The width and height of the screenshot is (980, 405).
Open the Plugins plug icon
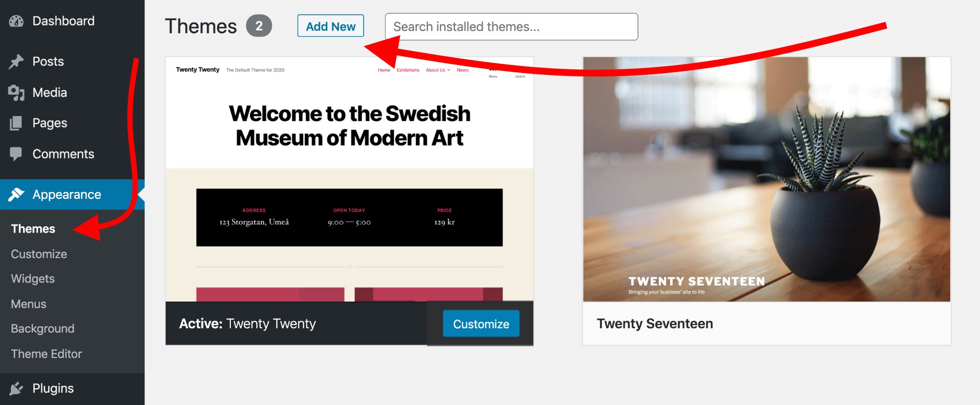[x=16, y=388]
